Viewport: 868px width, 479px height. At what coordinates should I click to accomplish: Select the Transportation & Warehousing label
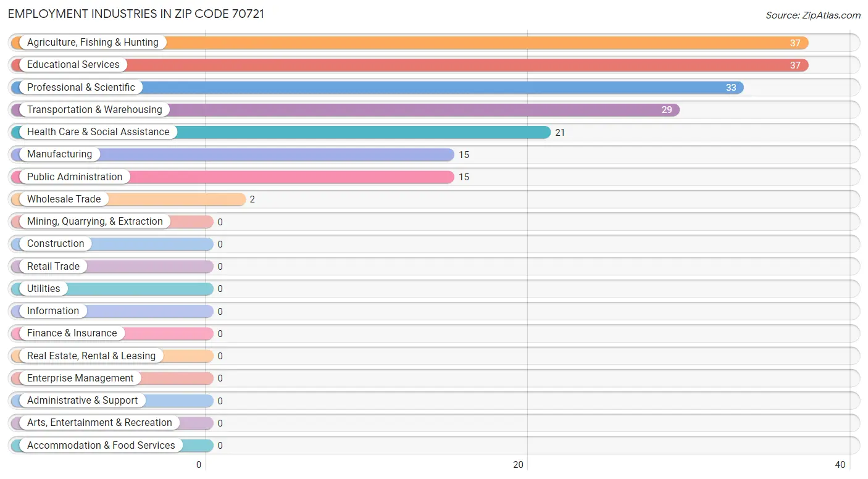94,109
